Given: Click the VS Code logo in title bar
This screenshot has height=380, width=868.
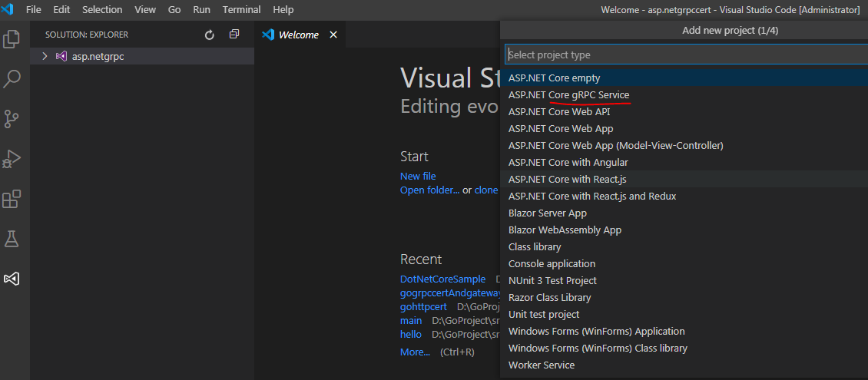Looking at the screenshot, I should [8, 9].
